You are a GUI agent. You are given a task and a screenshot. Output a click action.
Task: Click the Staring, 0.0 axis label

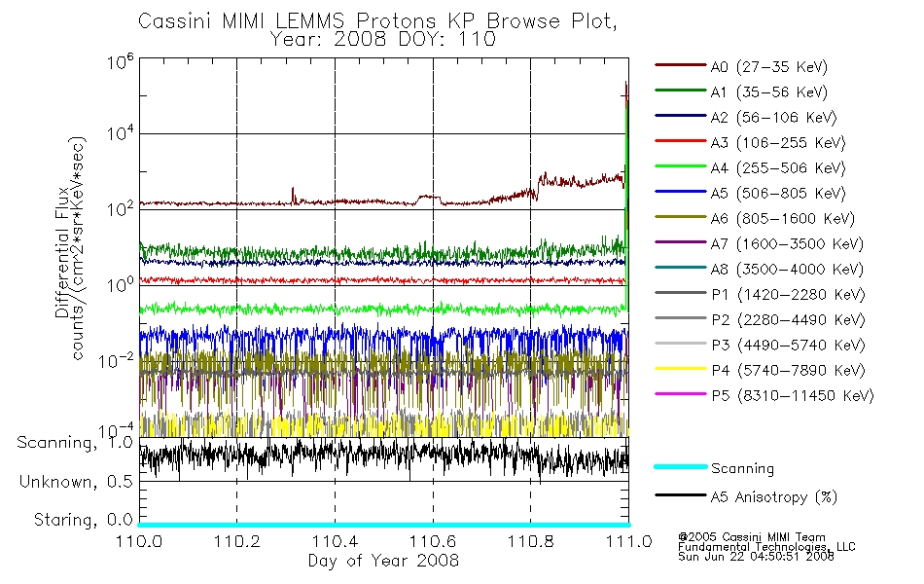point(83,521)
